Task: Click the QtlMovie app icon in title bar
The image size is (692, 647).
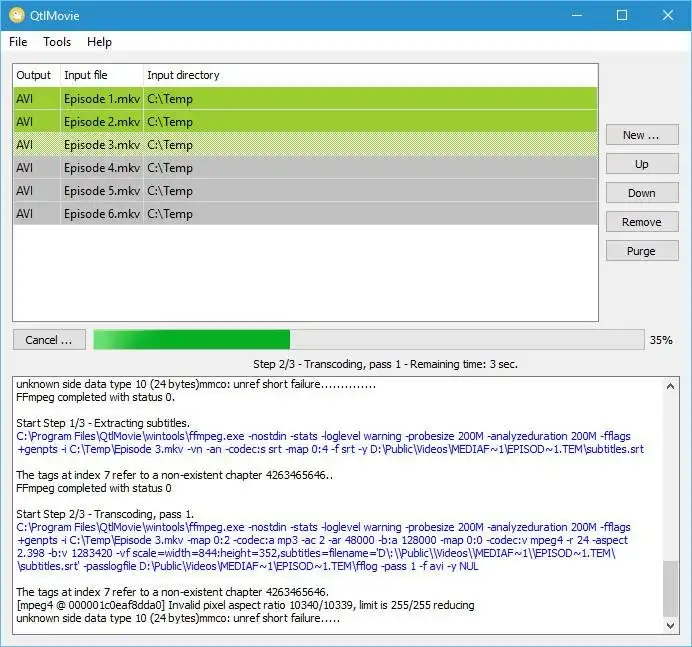Action: tap(17, 15)
